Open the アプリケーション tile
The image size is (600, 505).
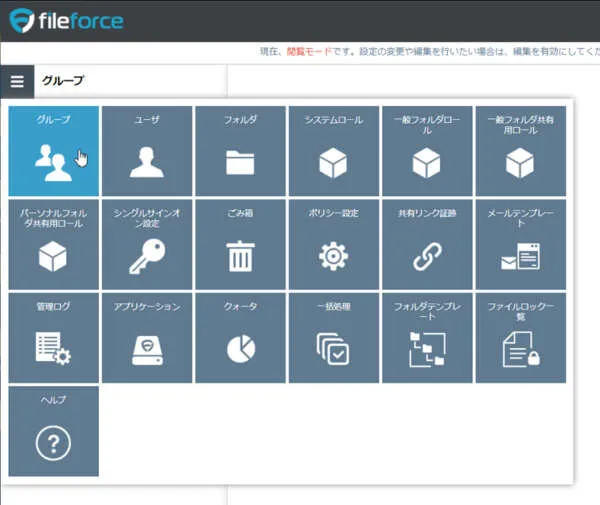pyautogui.click(x=146, y=338)
